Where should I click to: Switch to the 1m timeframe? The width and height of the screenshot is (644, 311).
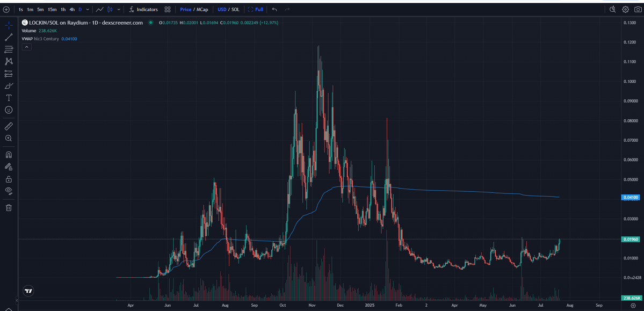coord(30,9)
